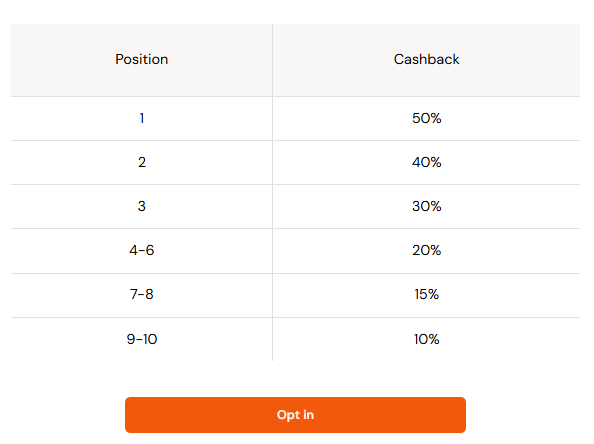594x444 pixels.
Task: Select the Position column header
Action: coord(142,60)
